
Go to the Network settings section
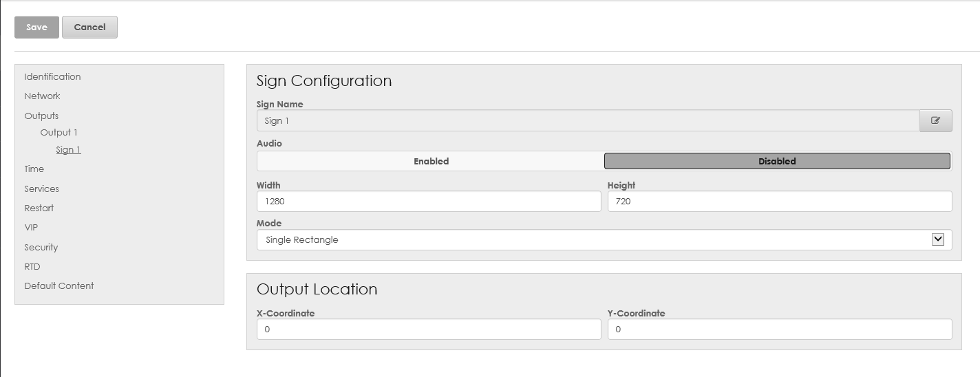point(42,96)
